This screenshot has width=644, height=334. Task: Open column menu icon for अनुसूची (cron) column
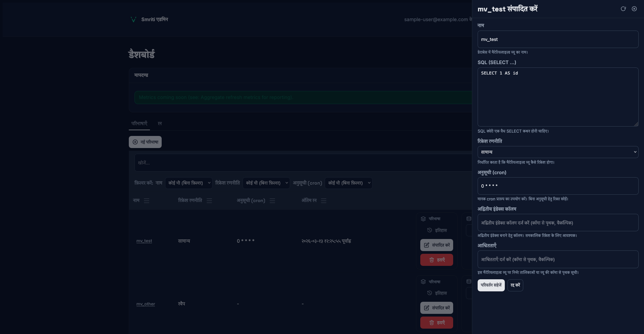(x=272, y=201)
